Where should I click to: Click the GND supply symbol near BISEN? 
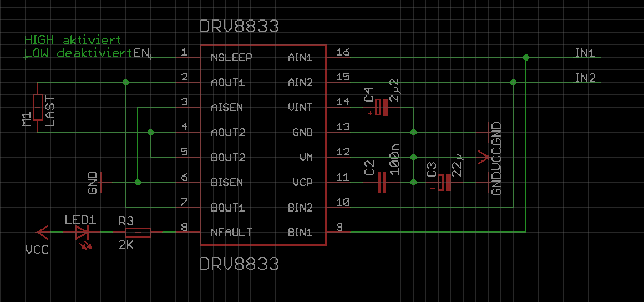pos(101,182)
